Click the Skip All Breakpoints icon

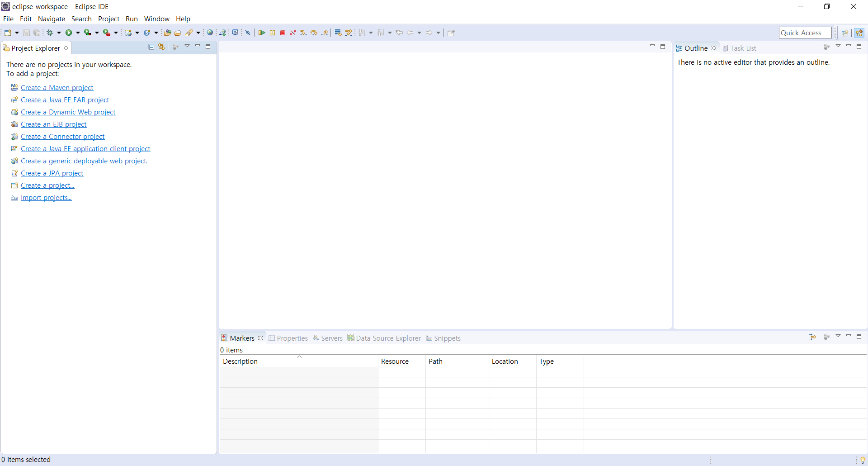pos(248,33)
